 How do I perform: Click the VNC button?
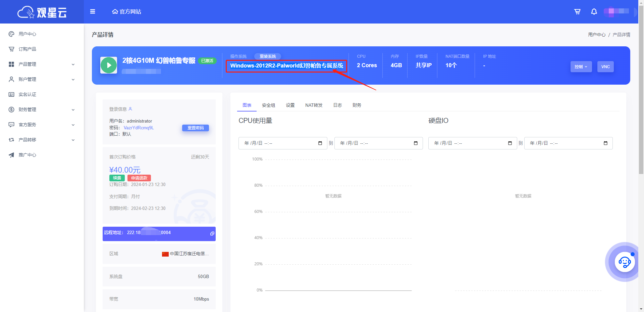(605, 66)
